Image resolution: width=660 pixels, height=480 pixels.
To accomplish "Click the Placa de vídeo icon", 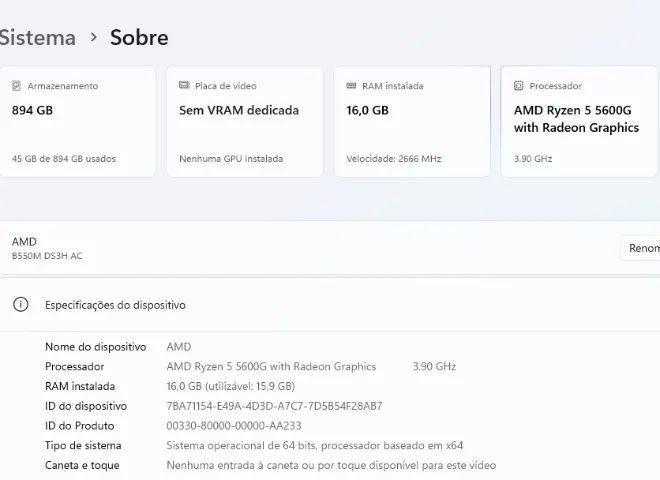I will [184, 85].
